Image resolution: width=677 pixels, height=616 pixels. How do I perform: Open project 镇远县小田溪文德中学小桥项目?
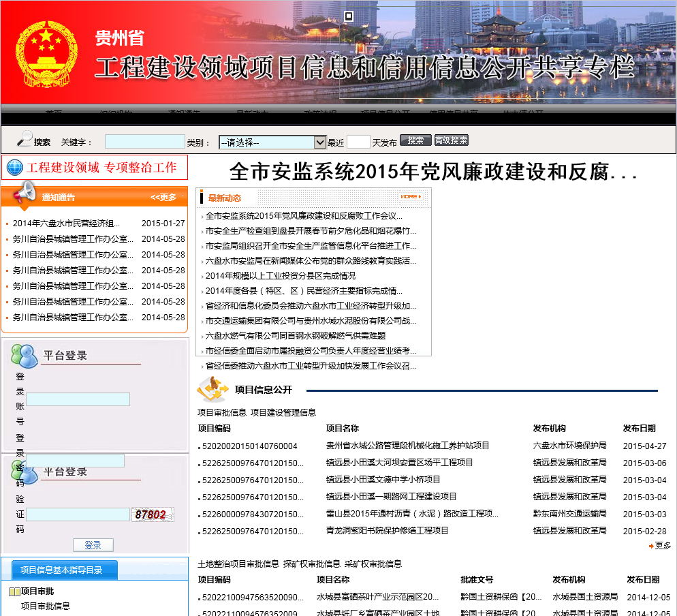pos(383,480)
